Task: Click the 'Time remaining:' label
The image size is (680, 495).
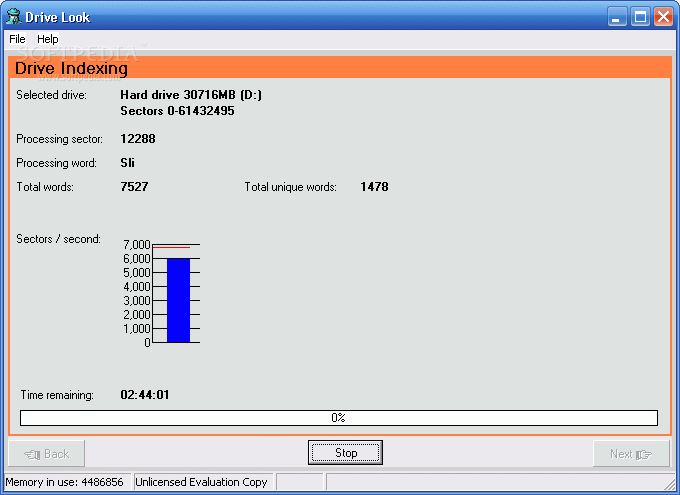Action: (x=57, y=395)
